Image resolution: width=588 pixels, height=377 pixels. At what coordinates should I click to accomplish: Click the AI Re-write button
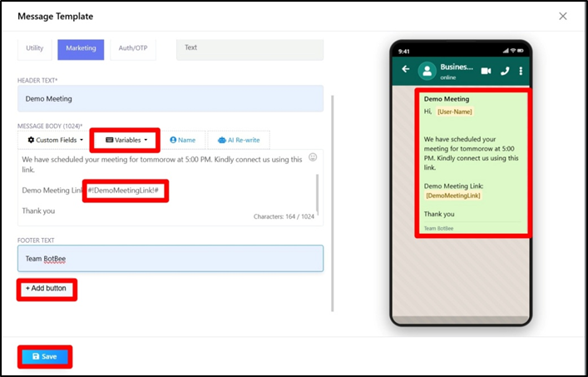[239, 140]
